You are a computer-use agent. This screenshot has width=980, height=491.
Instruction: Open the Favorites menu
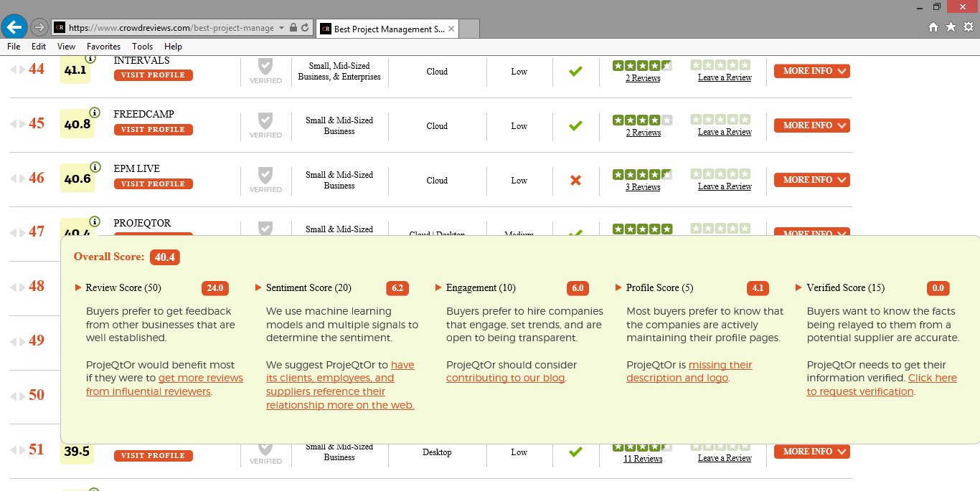[104, 47]
